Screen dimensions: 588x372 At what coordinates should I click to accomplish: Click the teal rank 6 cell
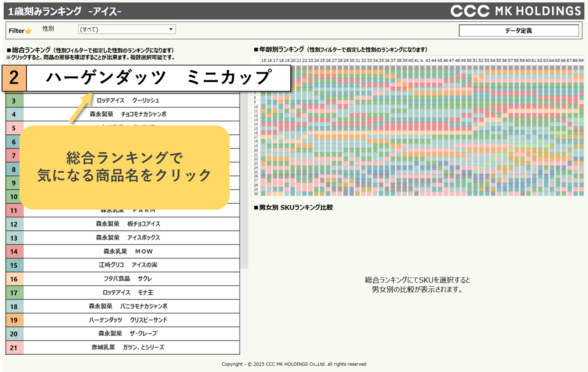(13, 142)
